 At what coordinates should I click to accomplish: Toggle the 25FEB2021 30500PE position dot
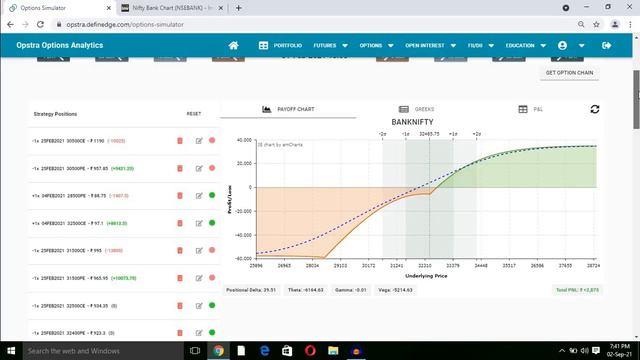tap(212, 168)
